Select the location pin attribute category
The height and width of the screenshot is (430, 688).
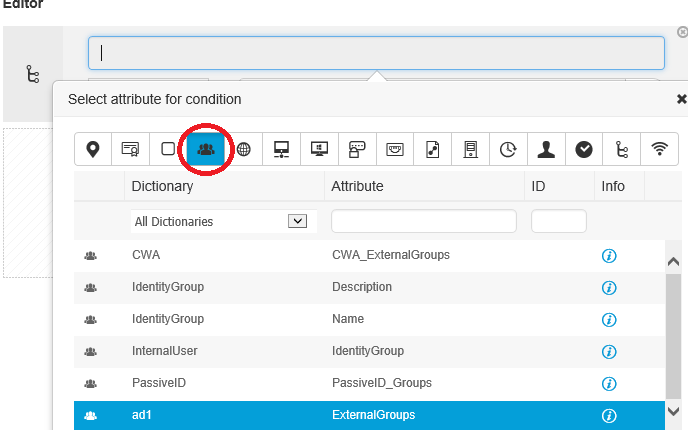point(93,149)
